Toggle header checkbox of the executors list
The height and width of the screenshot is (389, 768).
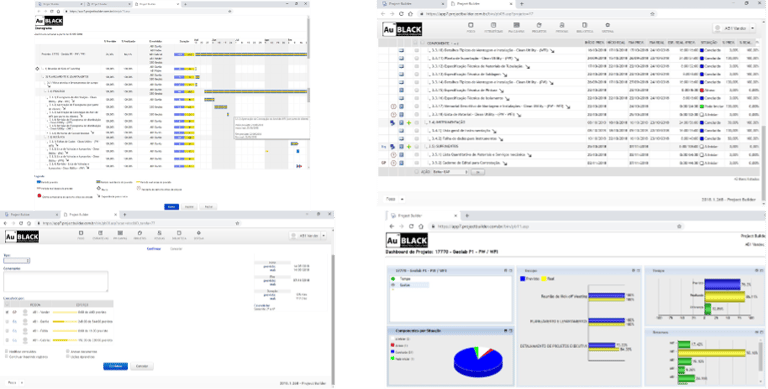pos(7,304)
